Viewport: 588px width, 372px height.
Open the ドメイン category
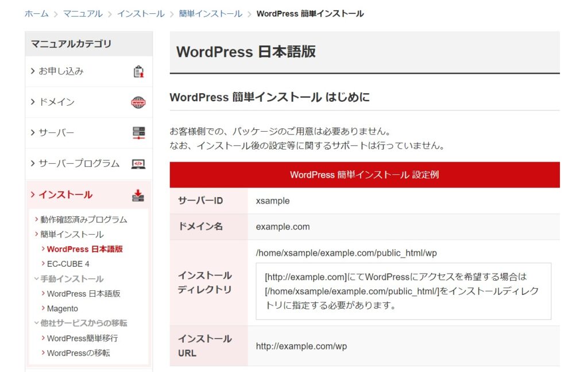89,102
